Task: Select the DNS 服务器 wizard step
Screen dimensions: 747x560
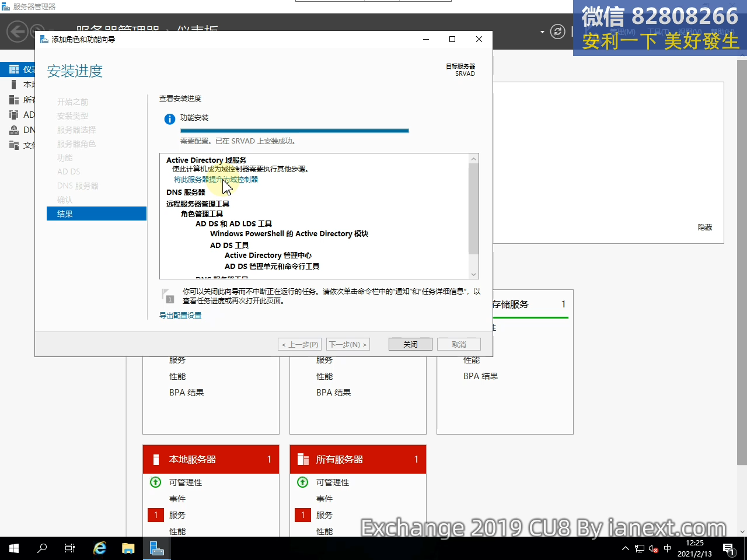Action: click(x=78, y=185)
